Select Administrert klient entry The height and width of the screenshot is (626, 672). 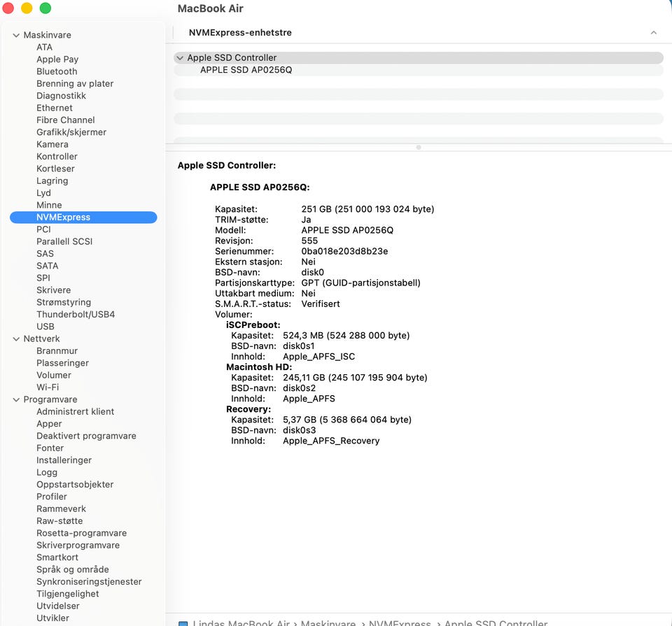75,411
